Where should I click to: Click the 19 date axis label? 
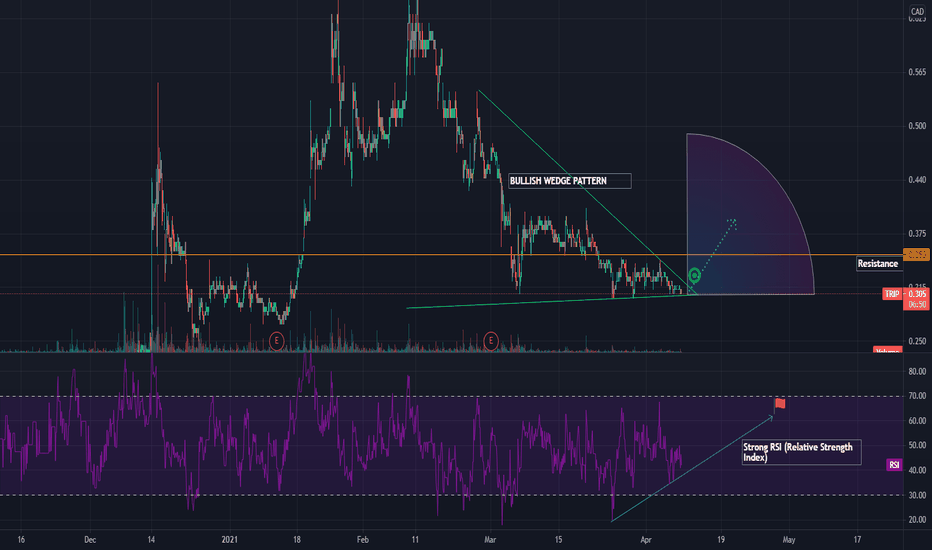(x=720, y=540)
